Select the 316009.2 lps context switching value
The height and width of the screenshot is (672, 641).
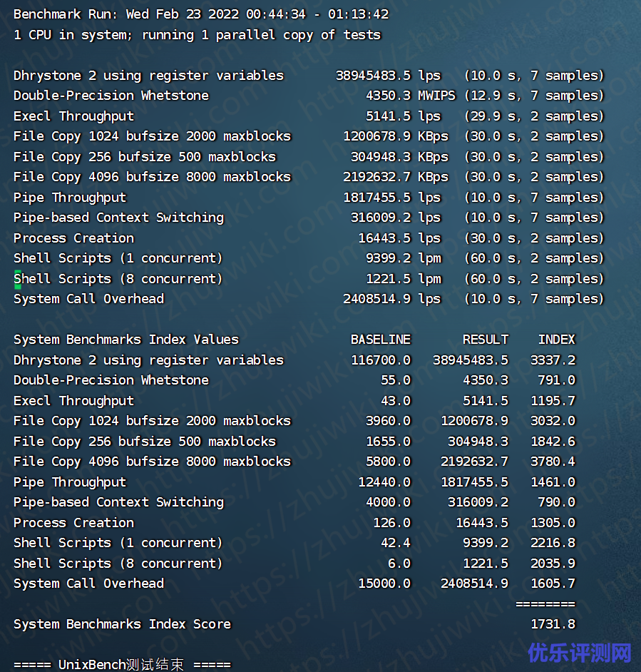pos(396,218)
